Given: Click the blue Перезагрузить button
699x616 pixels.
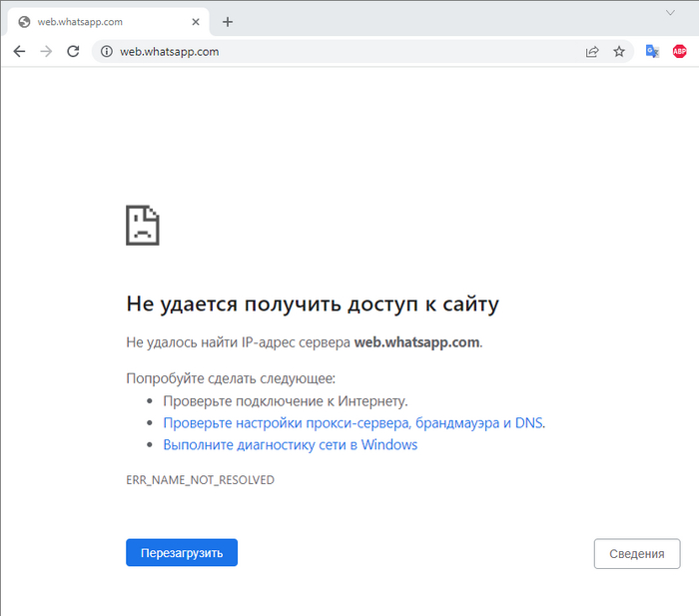Looking at the screenshot, I should (182, 553).
